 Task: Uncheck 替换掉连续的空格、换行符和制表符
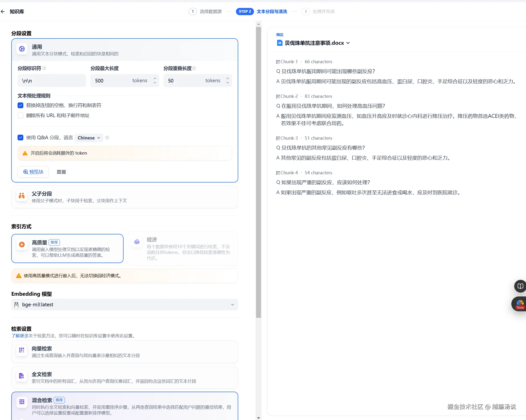coord(20,106)
